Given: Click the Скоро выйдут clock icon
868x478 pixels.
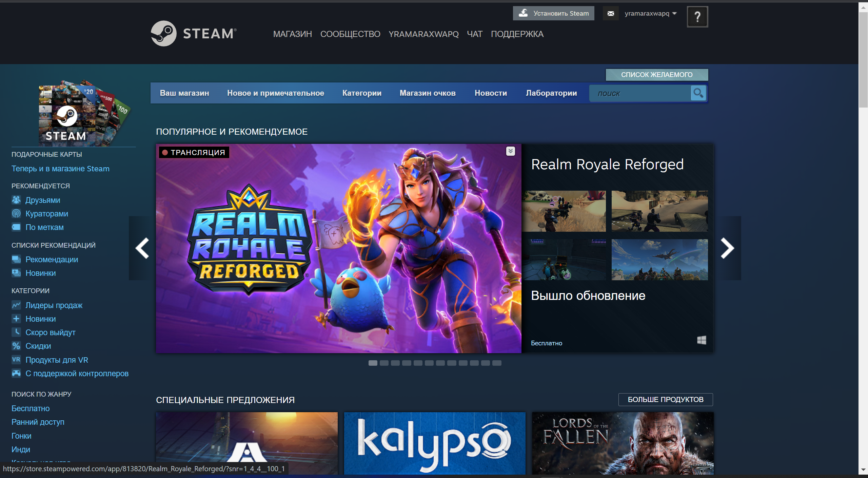Looking at the screenshot, I should [16, 332].
